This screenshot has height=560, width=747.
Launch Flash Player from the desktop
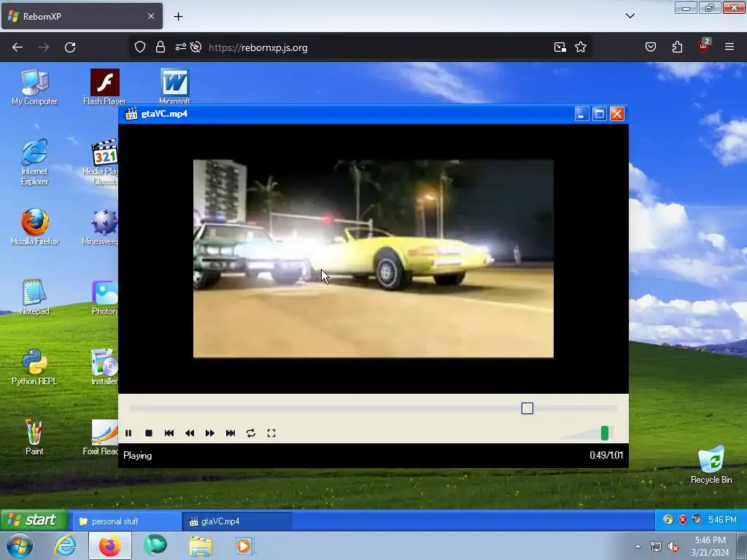tap(104, 87)
